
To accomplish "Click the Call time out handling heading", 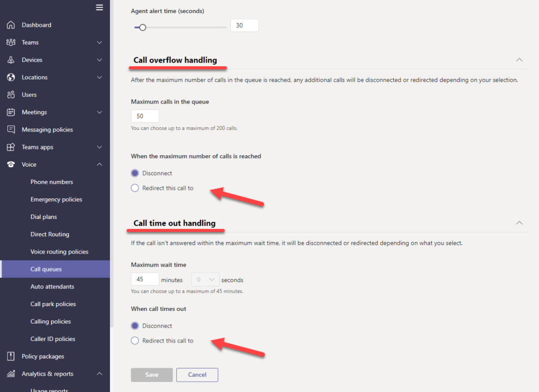I will [x=175, y=223].
